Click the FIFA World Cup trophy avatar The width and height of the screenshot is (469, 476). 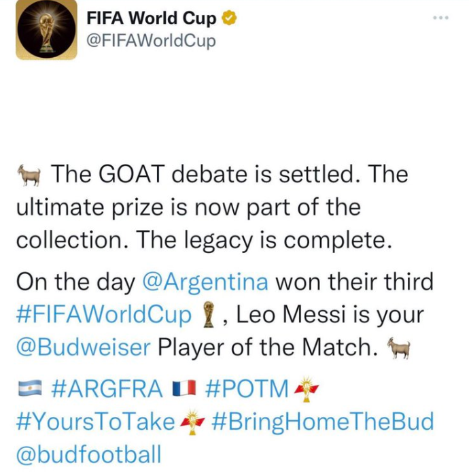(47, 30)
